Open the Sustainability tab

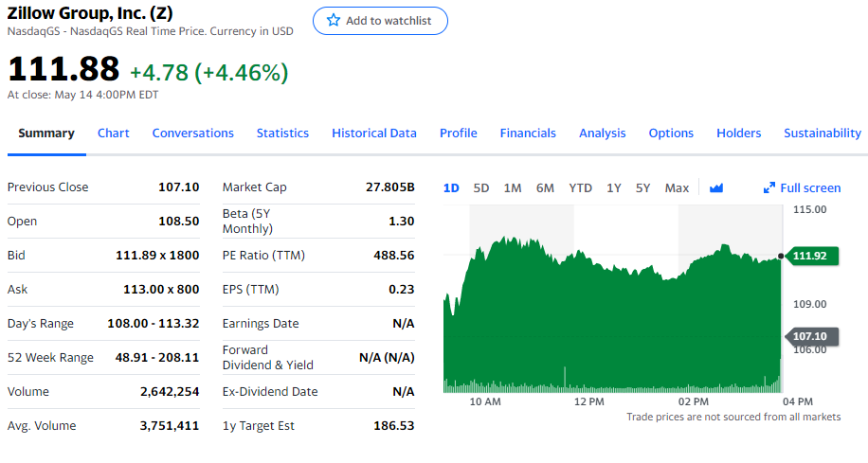pyautogui.click(x=823, y=134)
